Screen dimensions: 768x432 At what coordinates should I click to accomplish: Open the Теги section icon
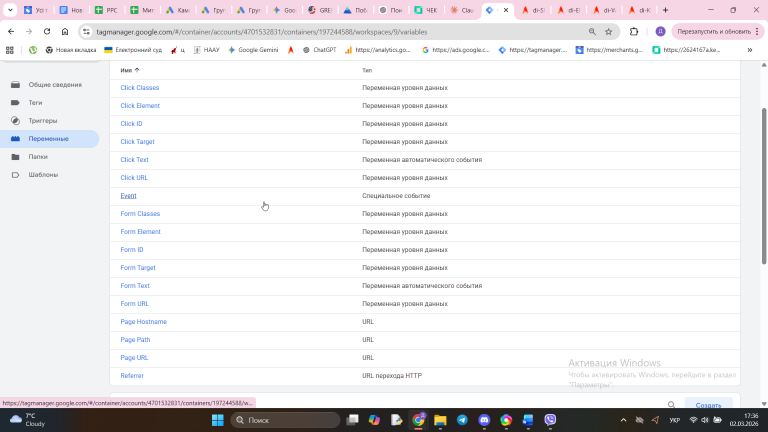(15, 103)
